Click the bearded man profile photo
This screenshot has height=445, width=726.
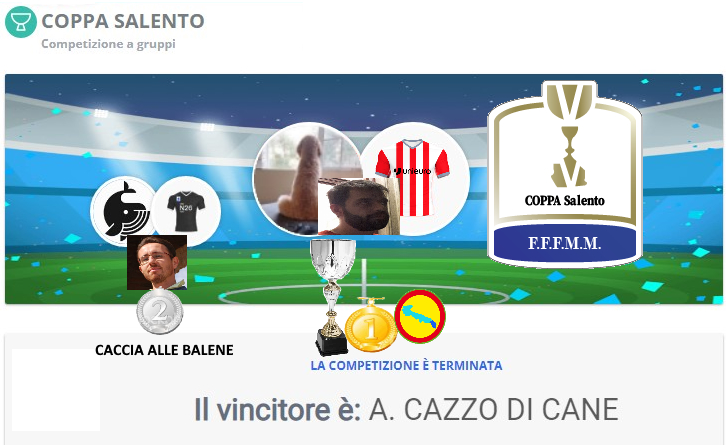tap(359, 207)
